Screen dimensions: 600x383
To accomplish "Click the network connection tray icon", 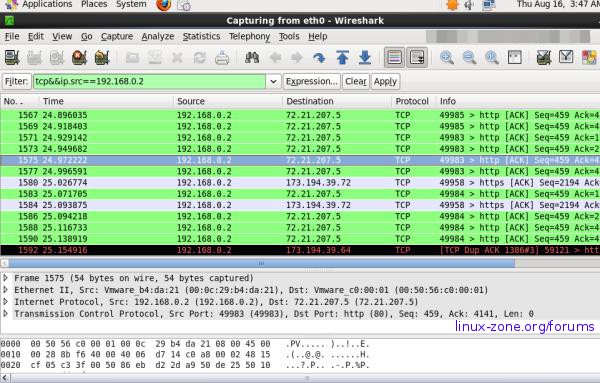I will pyautogui.click(x=489, y=5).
